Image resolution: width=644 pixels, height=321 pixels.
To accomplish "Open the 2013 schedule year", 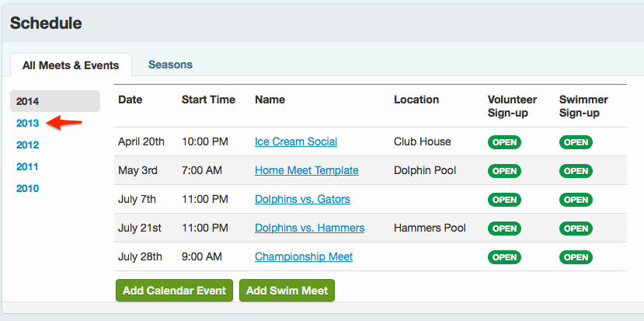I will 28,123.
